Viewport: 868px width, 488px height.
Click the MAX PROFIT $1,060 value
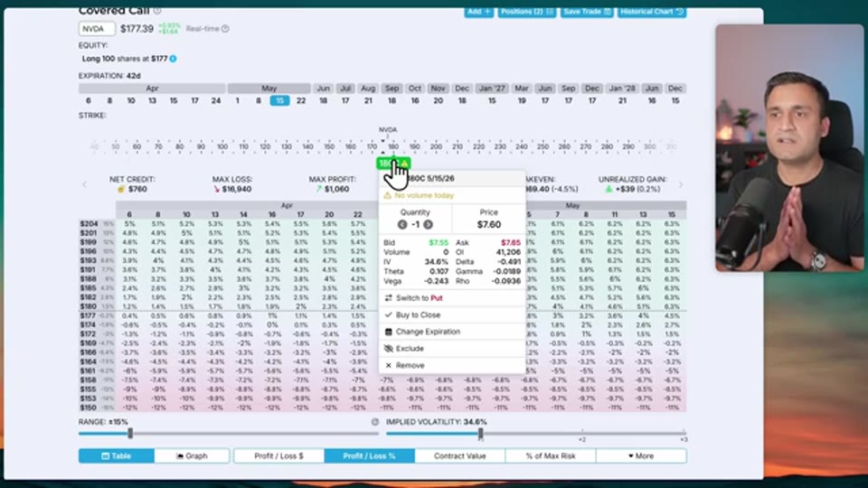pos(337,189)
